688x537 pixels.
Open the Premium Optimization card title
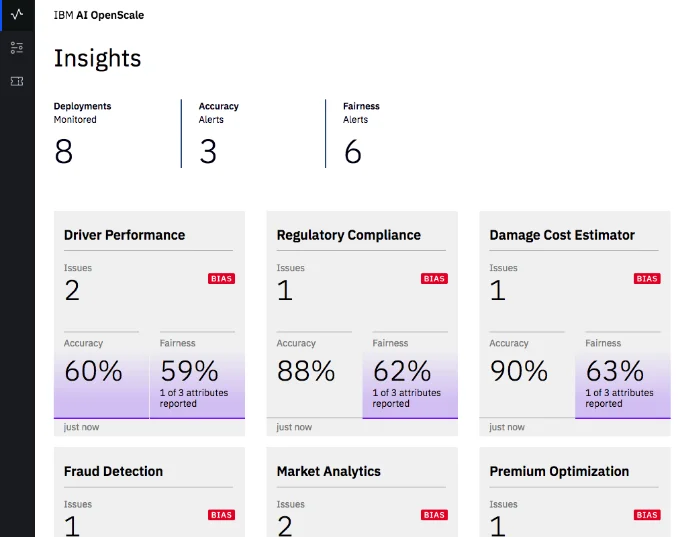[559, 471]
